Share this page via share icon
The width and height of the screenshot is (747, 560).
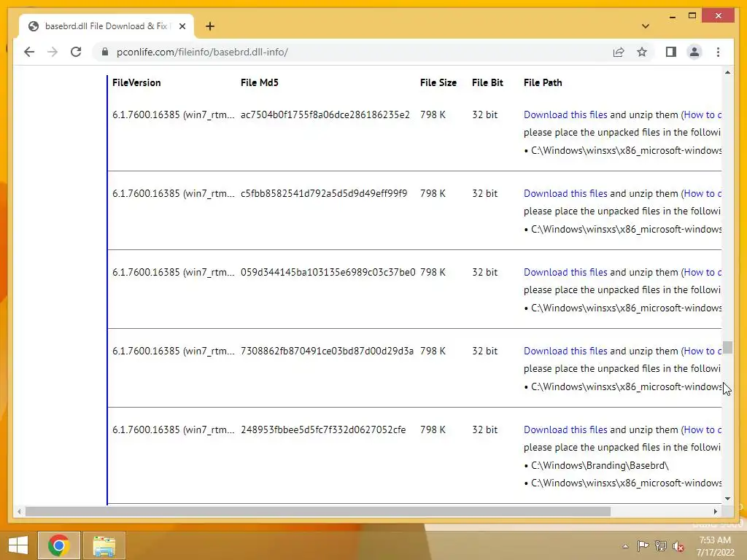click(619, 52)
